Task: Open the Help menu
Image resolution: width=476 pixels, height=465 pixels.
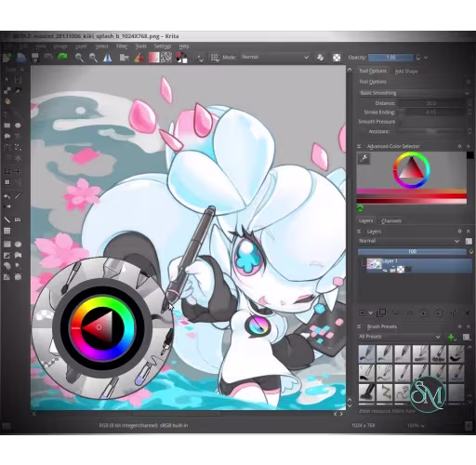Action: click(184, 46)
